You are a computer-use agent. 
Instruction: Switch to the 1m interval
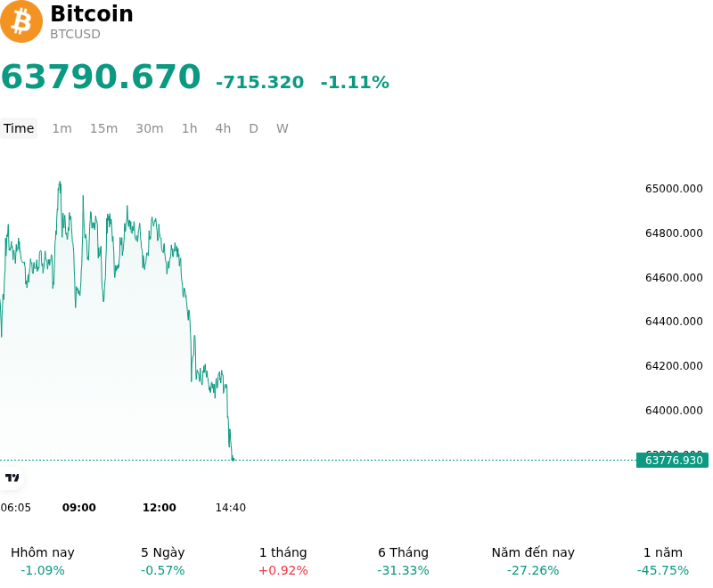(x=61, y=128)
